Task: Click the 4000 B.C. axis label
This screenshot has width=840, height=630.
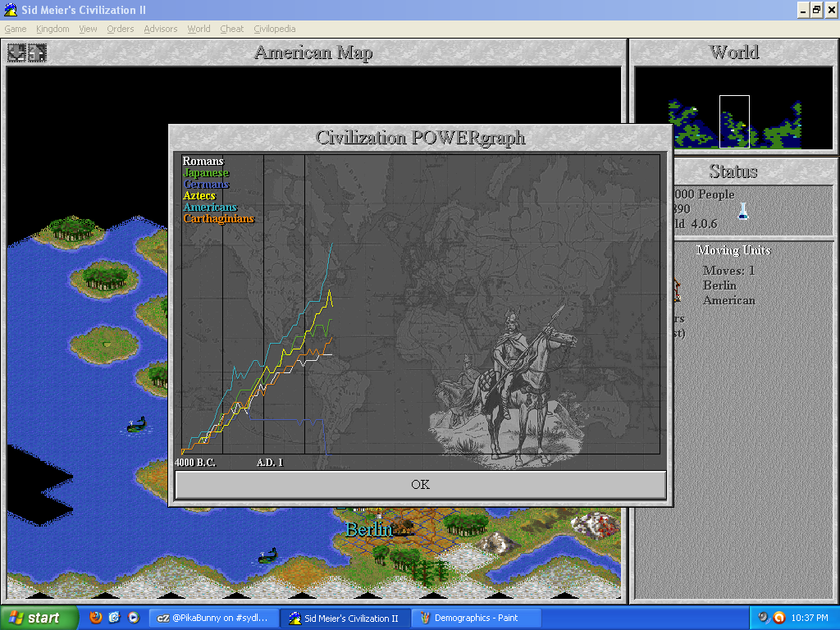Action: coord(195,463)
